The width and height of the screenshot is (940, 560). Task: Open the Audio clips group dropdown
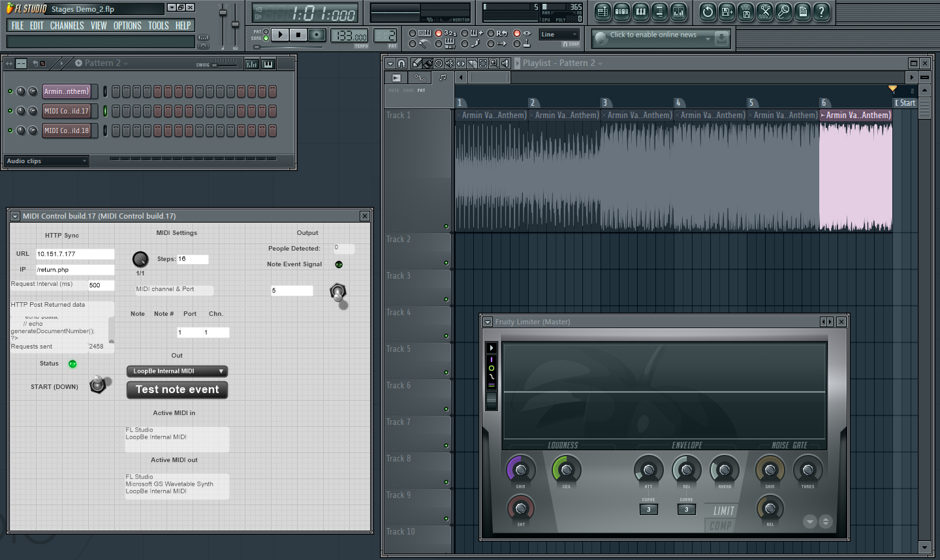(46, 161)
